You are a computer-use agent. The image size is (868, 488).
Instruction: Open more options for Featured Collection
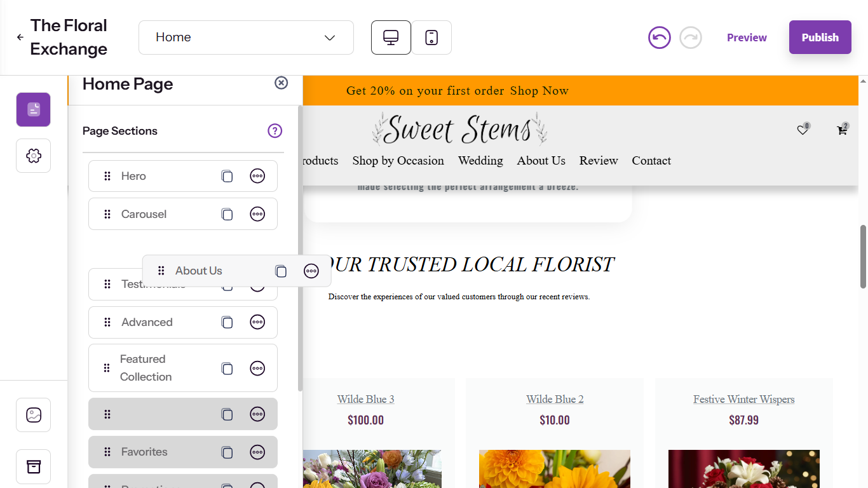tap(257, 368)
